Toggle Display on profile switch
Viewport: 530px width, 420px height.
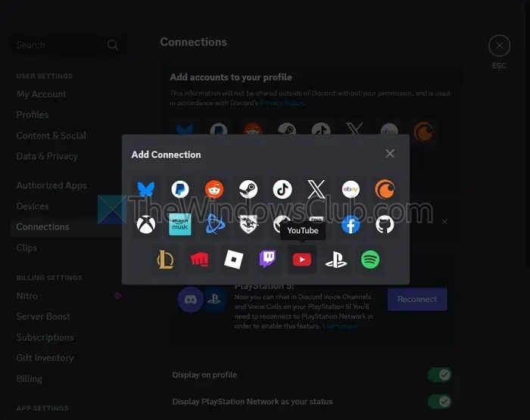(439, 375)
